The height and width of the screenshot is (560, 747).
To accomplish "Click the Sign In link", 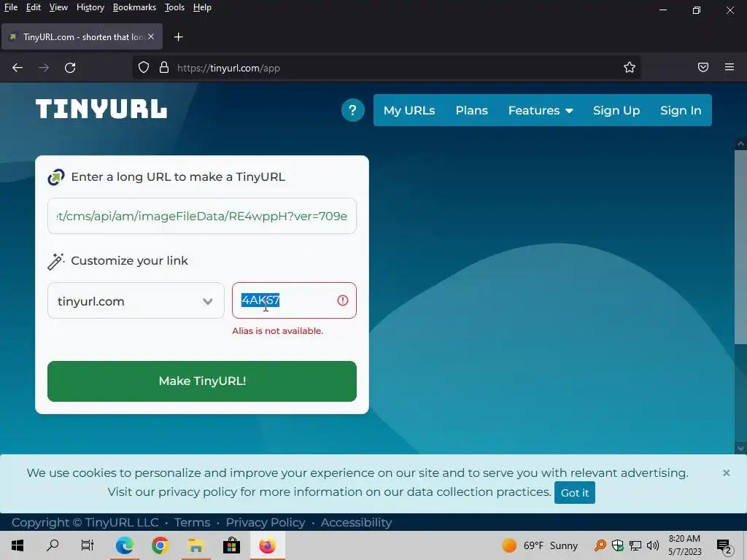I will click(681, 111).
